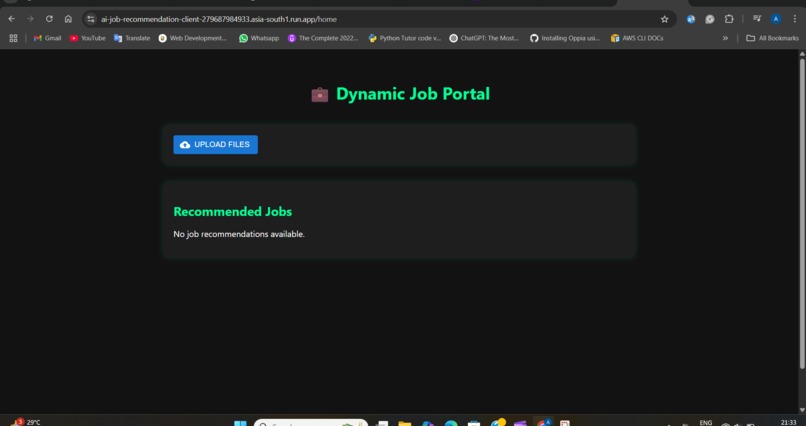This screenshot has width=806, height=426.
Task: Open the Translate bookmark
Action: 132,38
